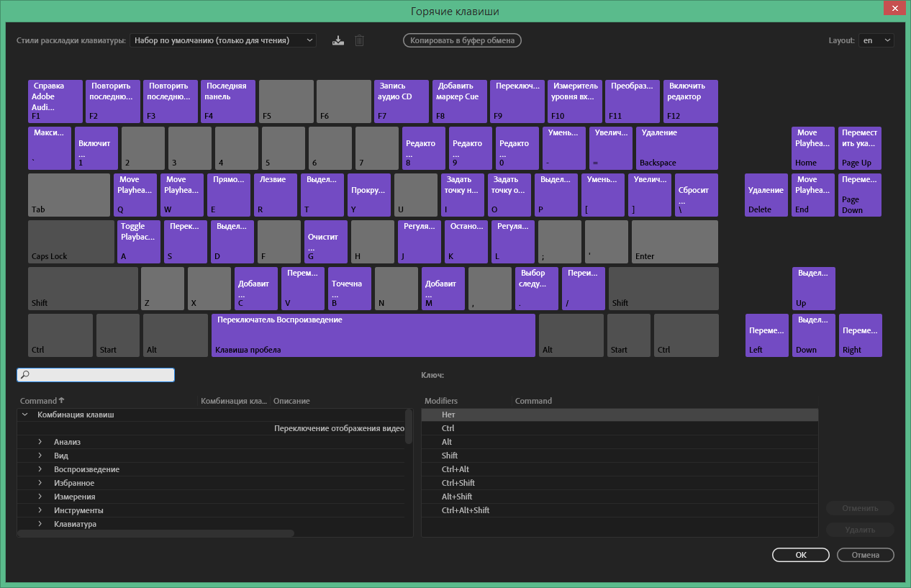This screenshot has width=911, height=588.
Task: Collapse the Комбинация клавиш tree root
Action: pyautogui.click(x=25, y=415)
